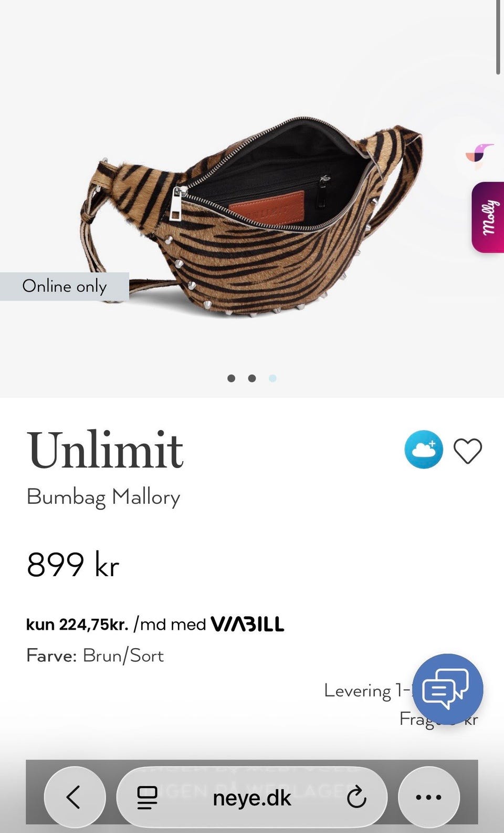
Task: Open the Unlimit brand page
Action: [x=105, y=450]
